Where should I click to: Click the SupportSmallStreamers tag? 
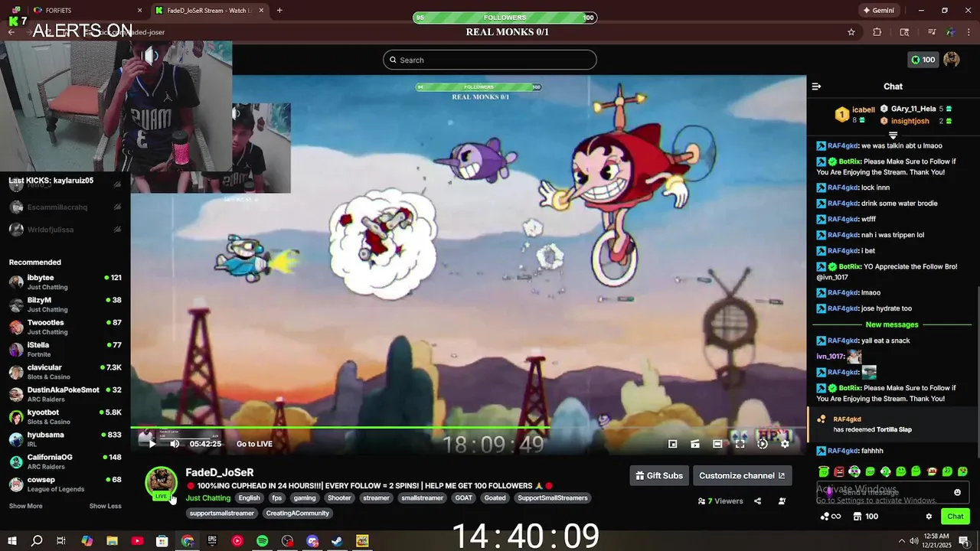[552, 498]
